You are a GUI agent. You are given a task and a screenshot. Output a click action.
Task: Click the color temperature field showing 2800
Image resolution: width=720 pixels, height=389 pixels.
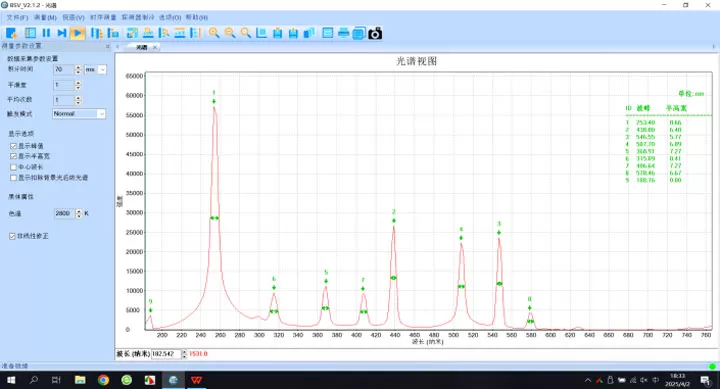pos(65,214)
